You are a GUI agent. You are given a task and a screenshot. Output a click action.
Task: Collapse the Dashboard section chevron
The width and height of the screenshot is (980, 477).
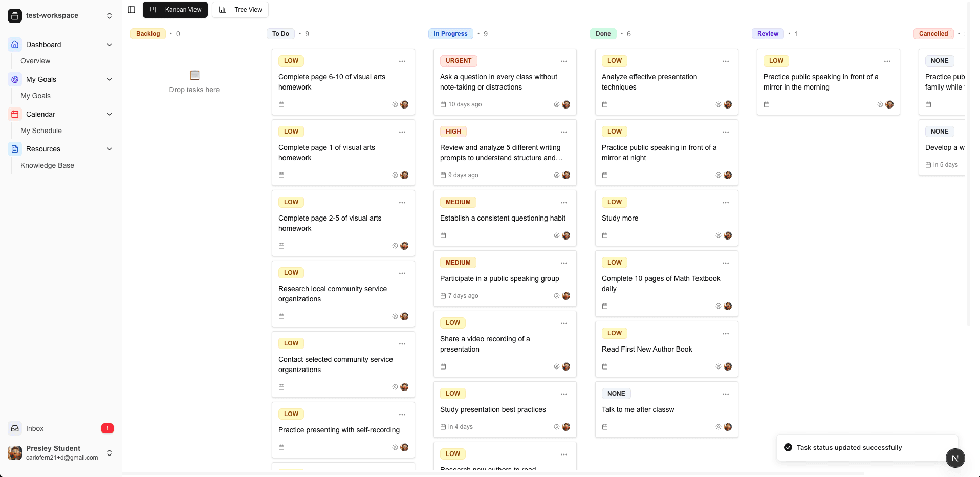click(110, 45)
